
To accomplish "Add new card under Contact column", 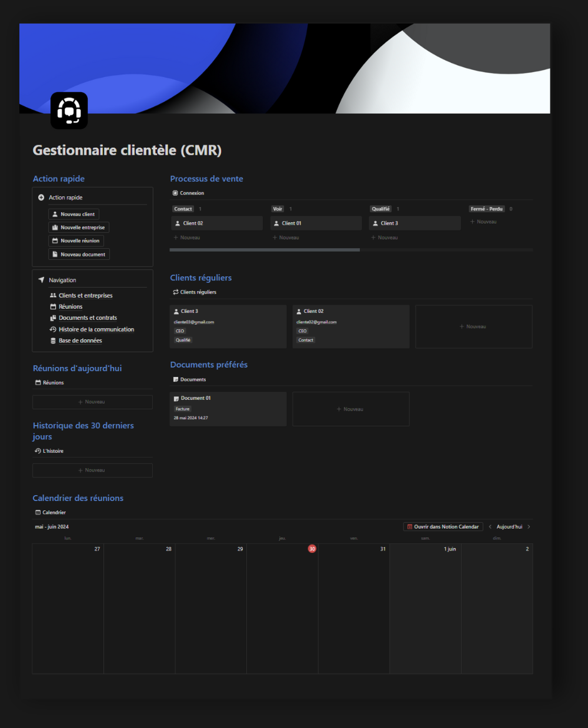I will [x=187, y=238].
